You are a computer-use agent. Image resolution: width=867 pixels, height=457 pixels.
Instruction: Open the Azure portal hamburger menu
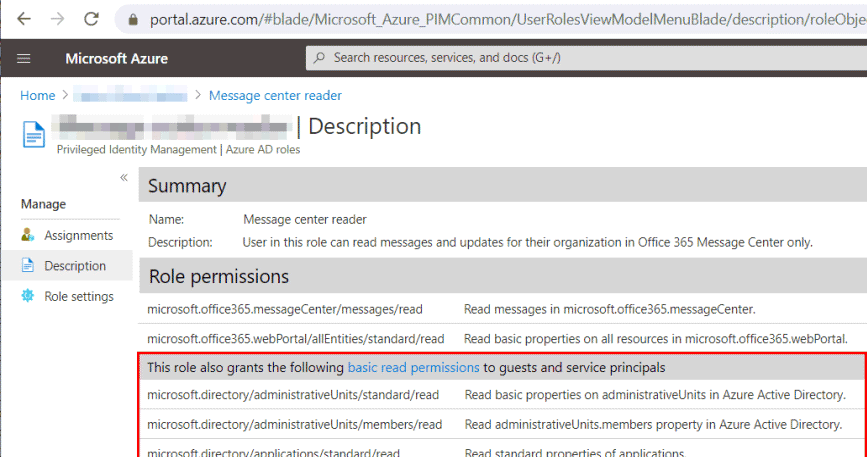24,59
